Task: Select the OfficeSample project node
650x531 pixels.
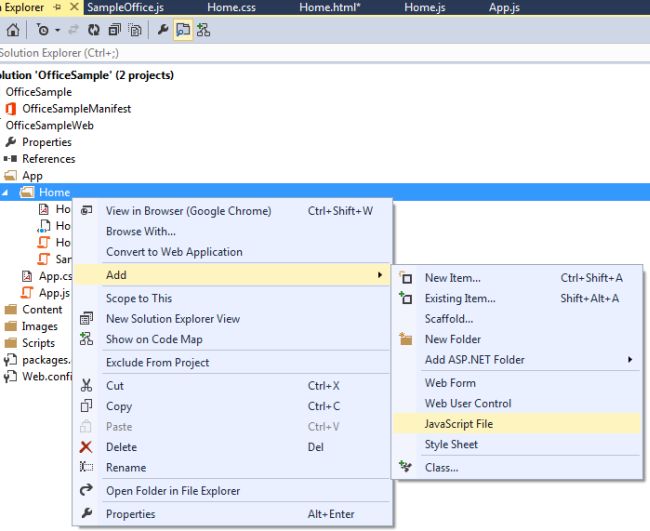Action: (x=39, y=92)
